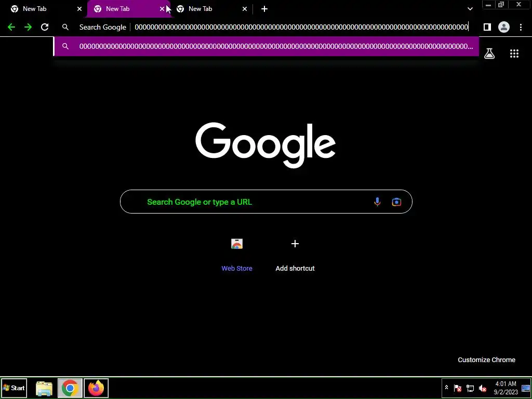Reload the current page
Viewport: 532px width, 399px height.
coord(45,27)
